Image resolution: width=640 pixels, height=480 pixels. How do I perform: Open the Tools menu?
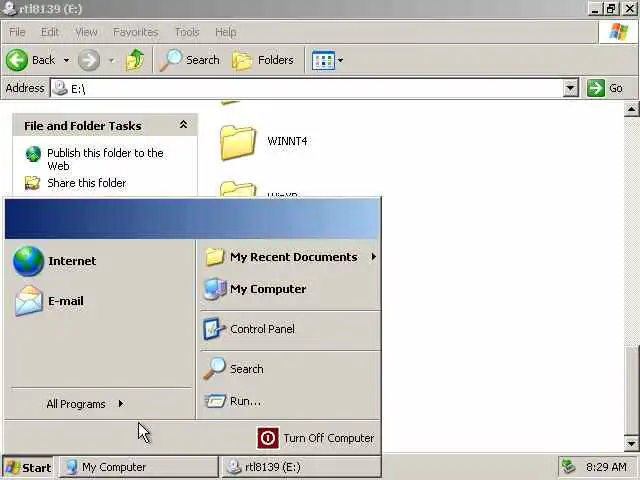click(187, 32)
